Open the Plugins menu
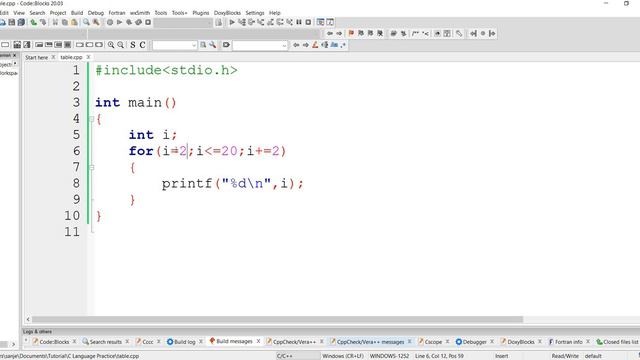Viewport: 640px width, 360px height. tap(201, 13)
